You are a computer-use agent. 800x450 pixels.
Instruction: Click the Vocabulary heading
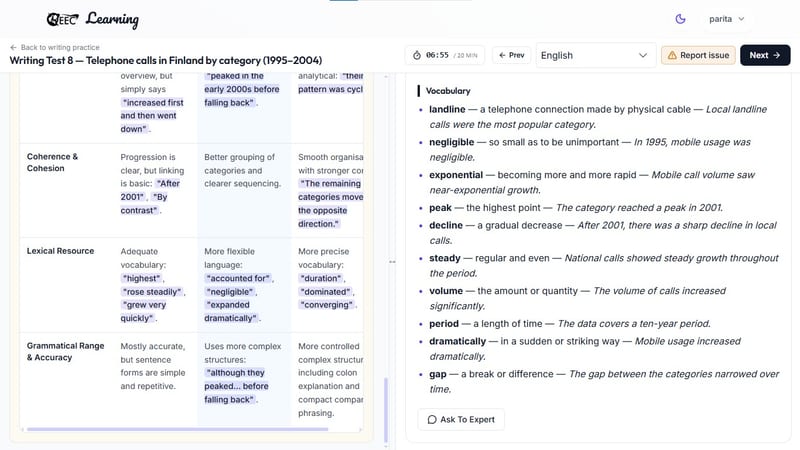448,91
